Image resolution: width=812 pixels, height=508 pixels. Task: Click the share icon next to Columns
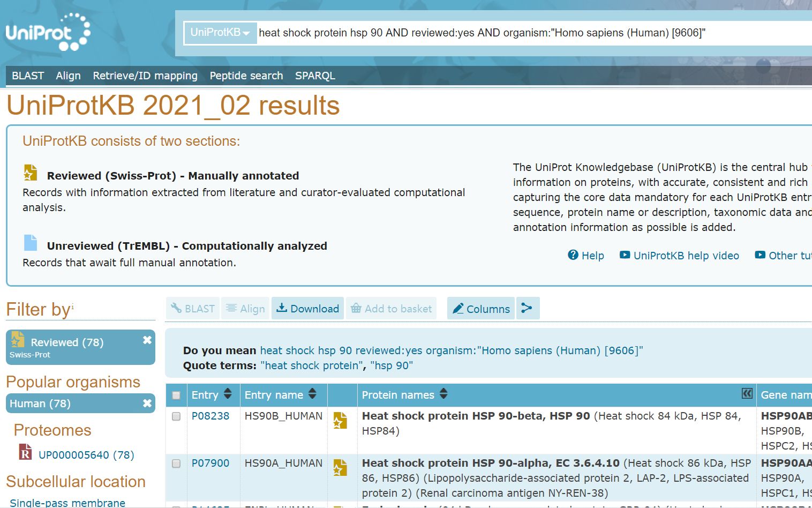pyautogui.click(x=528, y=309)
